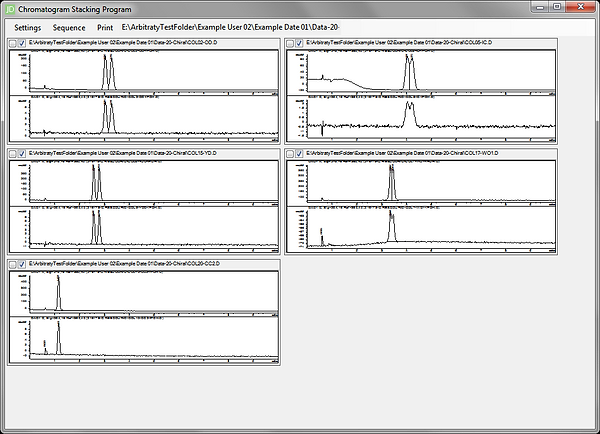Viewport: 600px width, 434px height.
Task: Select upper chromatogram trace of COL05-IC.D
Action: pyautogui.click(x=421, y=72)
